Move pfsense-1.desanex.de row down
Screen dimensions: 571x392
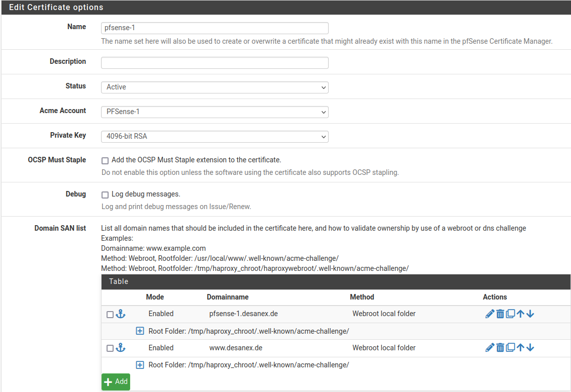click(x=530, y=314)
